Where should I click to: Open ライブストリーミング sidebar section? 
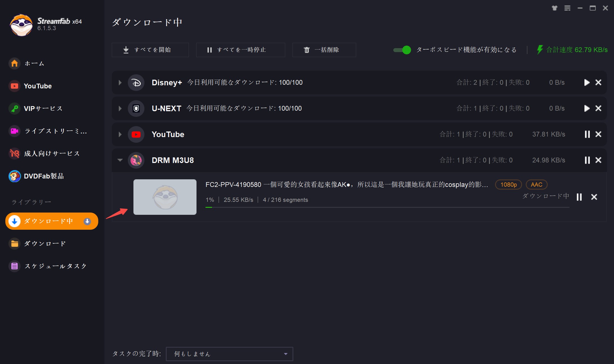[52, 131]
